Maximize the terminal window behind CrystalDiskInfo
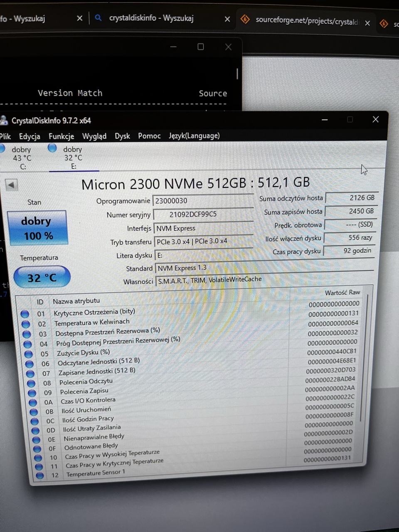The image size is (399, 532). [201, 47]
